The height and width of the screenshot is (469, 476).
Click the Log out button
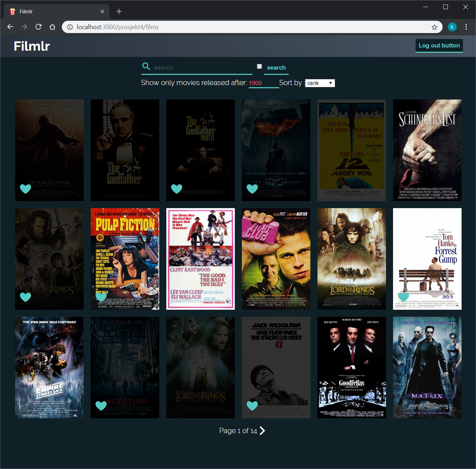click(439, 46)
